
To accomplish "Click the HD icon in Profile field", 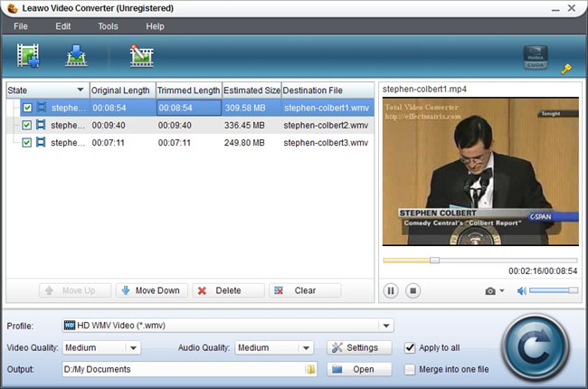I will point(70,326).
